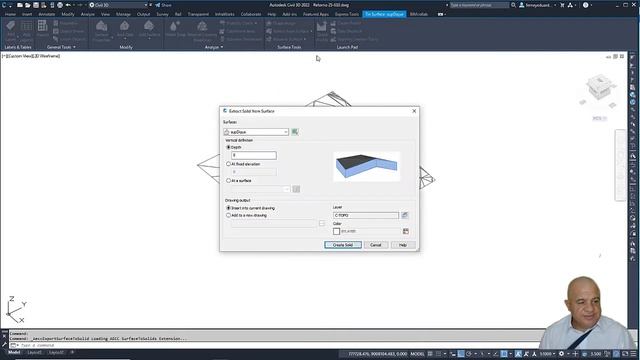
Task: Switch to the Layout1 tab
Action: point(34,352)
